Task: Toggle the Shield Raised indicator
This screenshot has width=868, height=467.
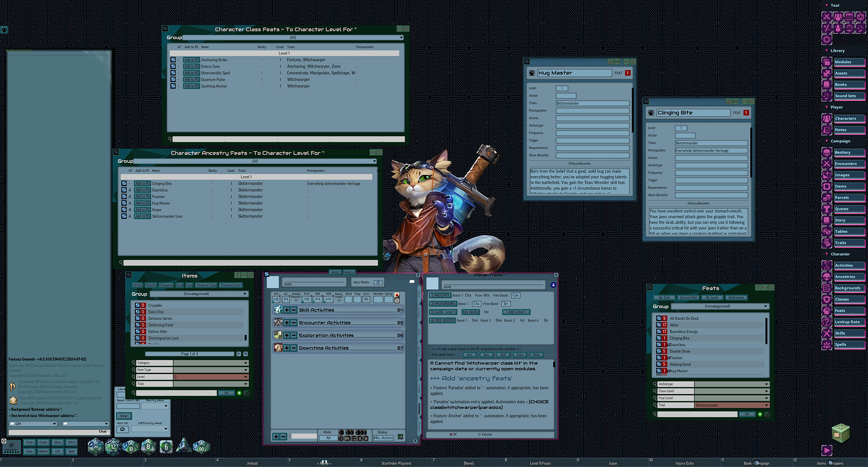Action: 296,300
